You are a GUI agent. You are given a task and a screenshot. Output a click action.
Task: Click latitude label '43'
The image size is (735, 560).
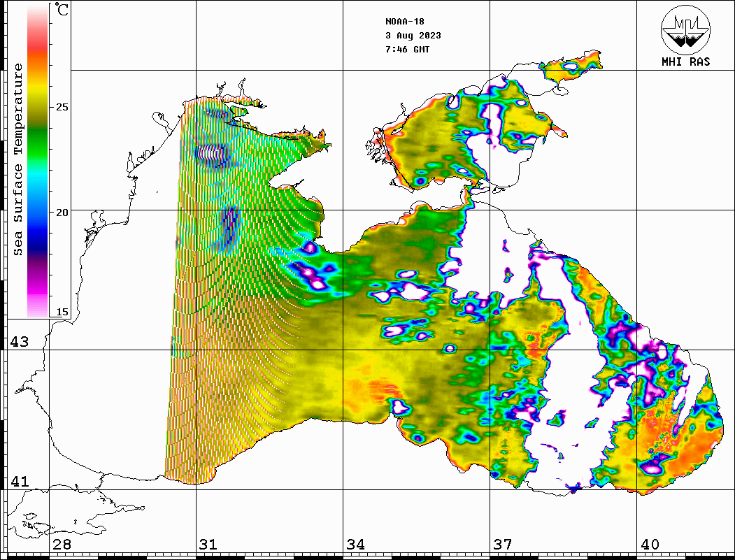click(20, 342)
